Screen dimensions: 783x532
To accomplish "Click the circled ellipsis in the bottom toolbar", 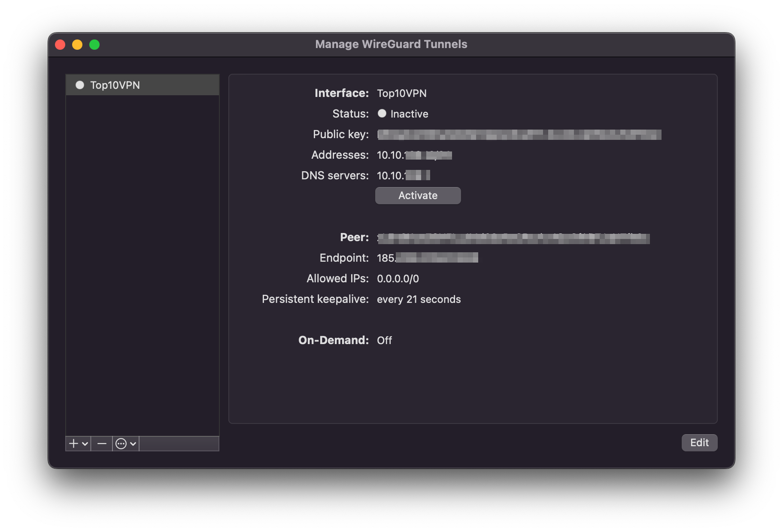I will click(121, 443).
